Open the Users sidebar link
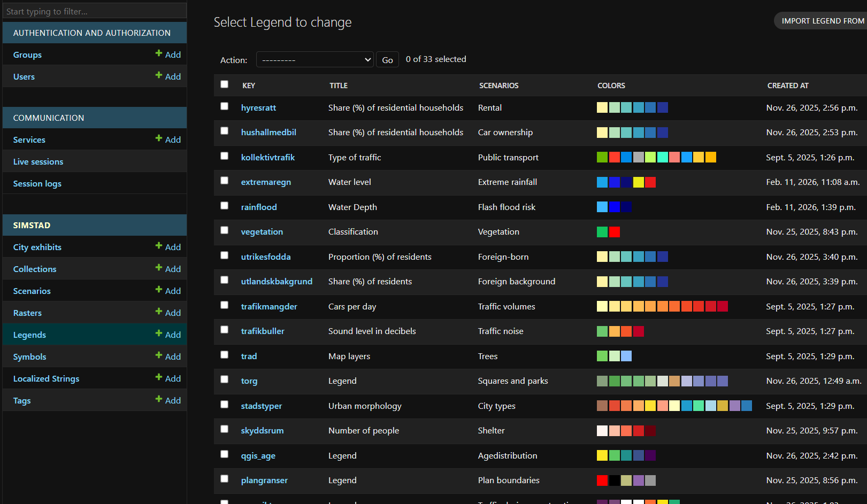The image size is (867, 504). click(x=24, y=76)
